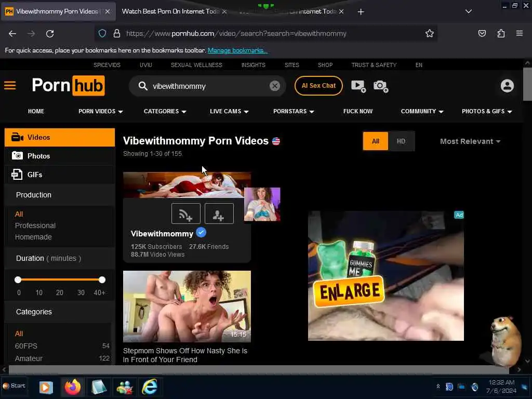Select All under Categories

click(19, 334)
